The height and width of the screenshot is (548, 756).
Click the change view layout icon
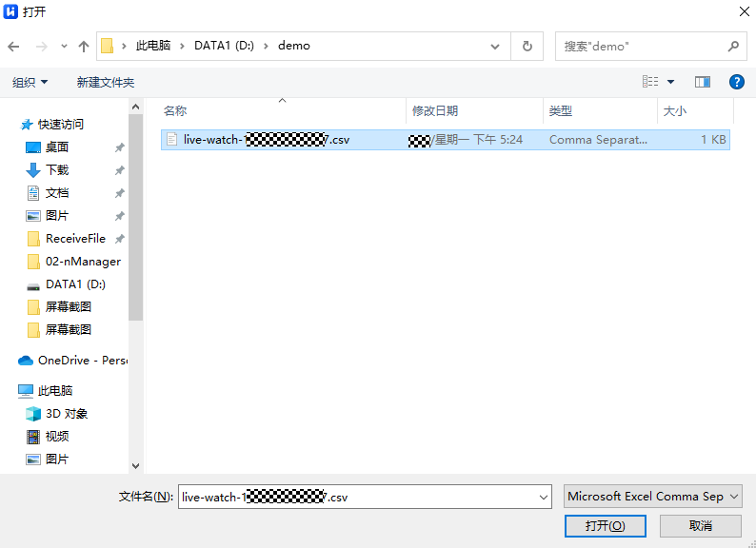(650, 83)
